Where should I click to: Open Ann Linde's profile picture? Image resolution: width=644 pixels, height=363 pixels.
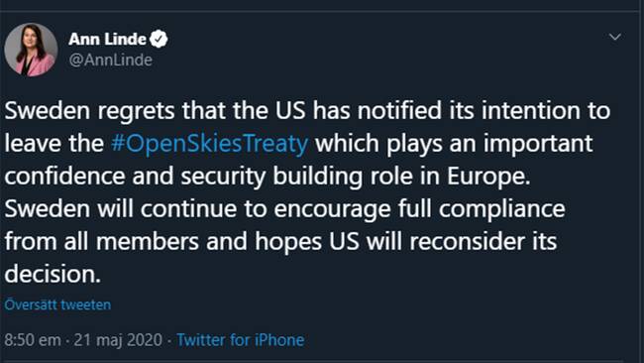[31, 50]
